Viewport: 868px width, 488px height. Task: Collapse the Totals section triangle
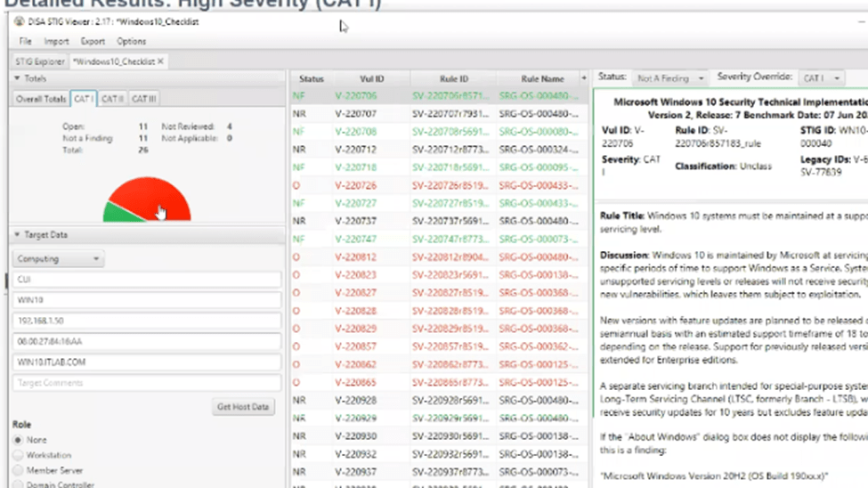[17, 79]
